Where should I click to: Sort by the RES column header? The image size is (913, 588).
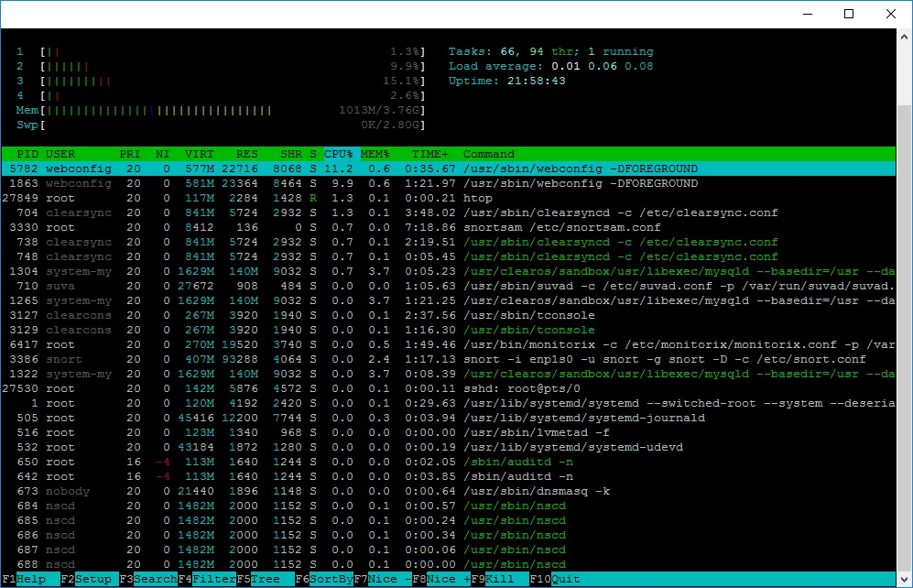(x=247, y=154)
